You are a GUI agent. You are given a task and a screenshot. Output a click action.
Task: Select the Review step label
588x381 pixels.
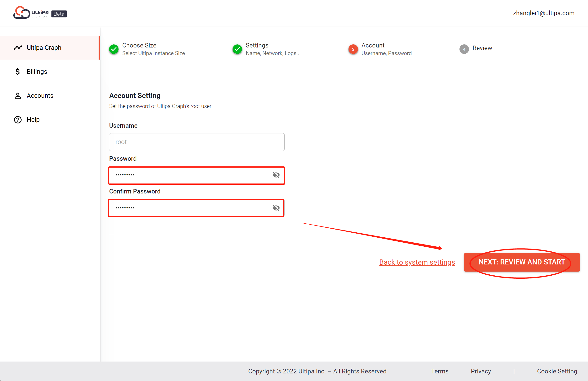pyautogui.click(x=482, y=48)
